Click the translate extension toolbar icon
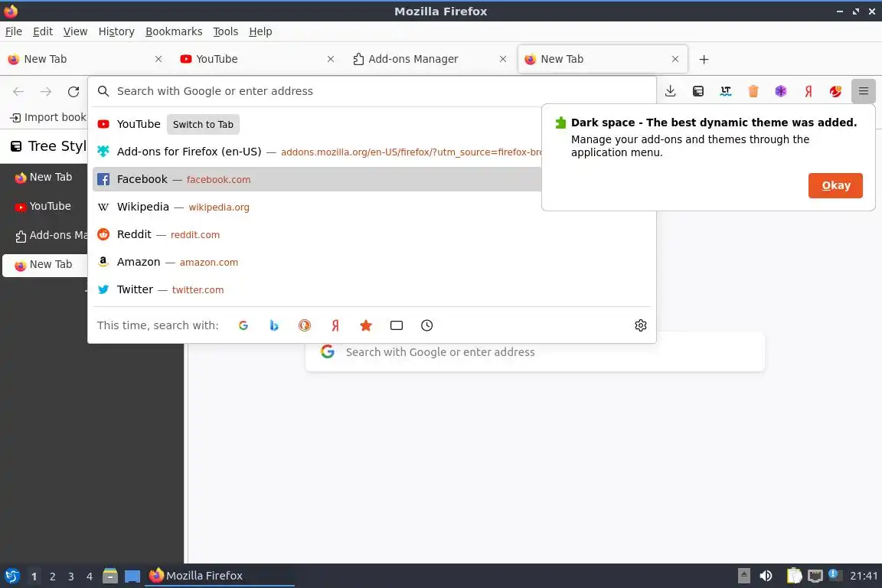The width and height of the screenshot is (882, 588). pyautogui.click(x=726, y=91)
